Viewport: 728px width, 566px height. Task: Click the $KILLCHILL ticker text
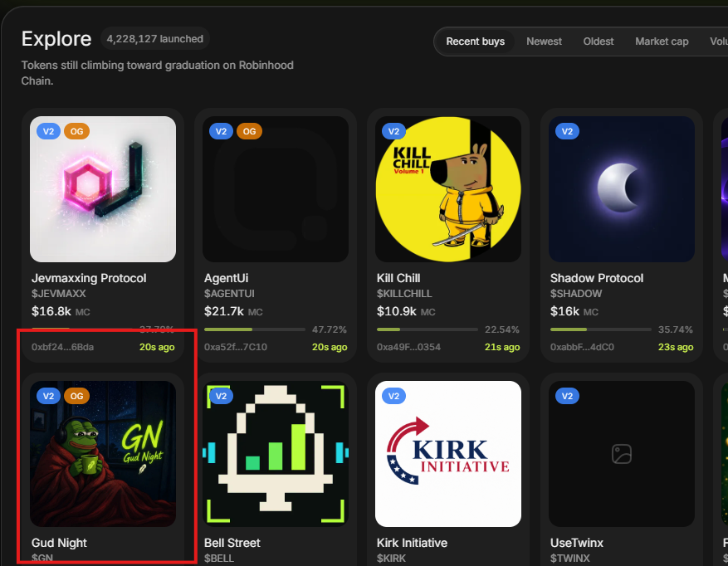[404, 294]
